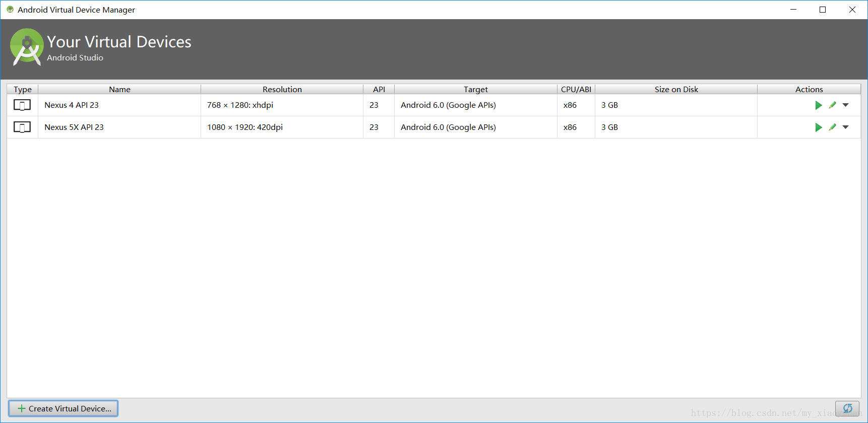Sort by the CPU/ABI column header

pyautogui.click(x=576, y=89)
